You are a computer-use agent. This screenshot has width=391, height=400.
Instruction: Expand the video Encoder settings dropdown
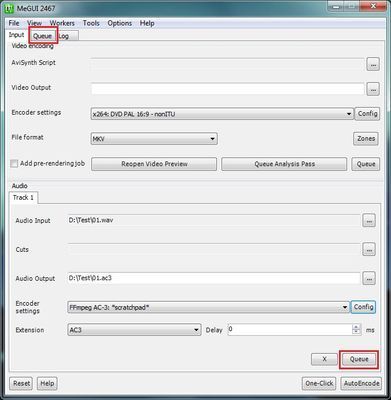pos(349,114)
